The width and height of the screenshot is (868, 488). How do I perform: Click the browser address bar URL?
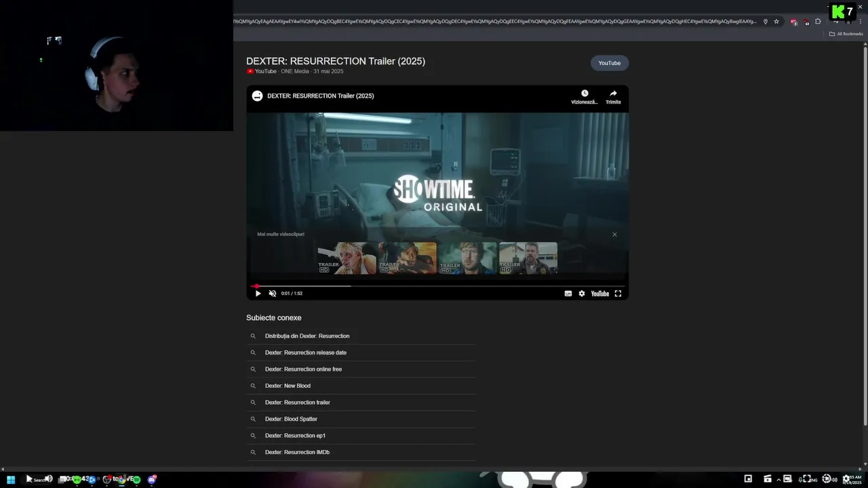495,22
